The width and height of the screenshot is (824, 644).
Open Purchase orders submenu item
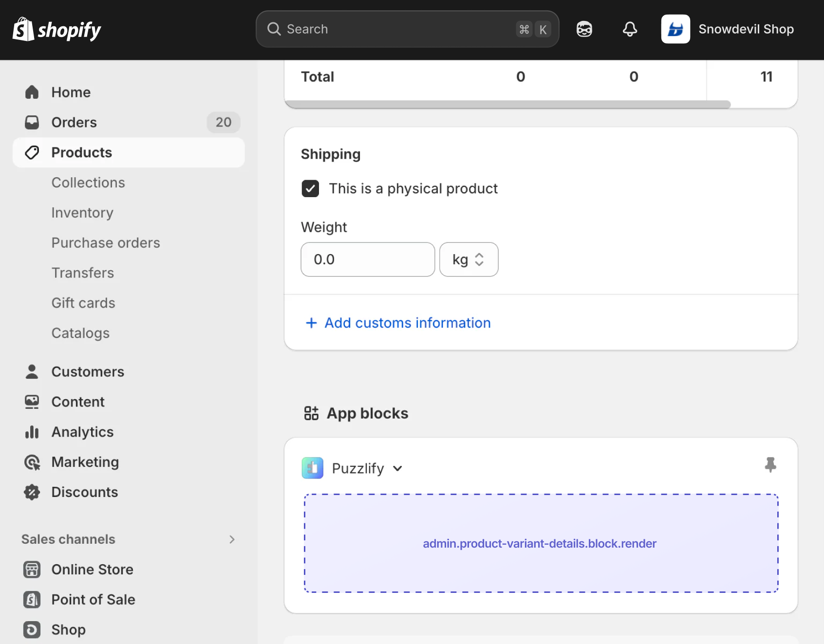pos(106,243)
